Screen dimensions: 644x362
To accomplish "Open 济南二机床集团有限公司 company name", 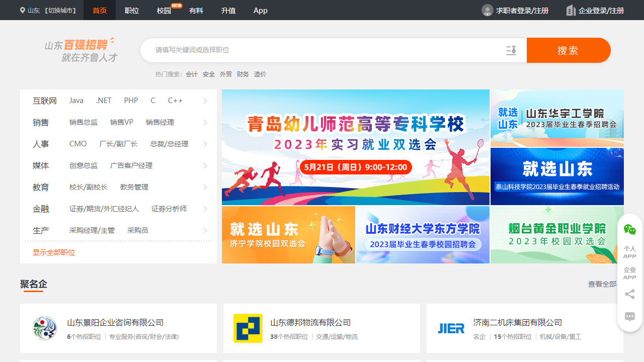I will 518,323.
